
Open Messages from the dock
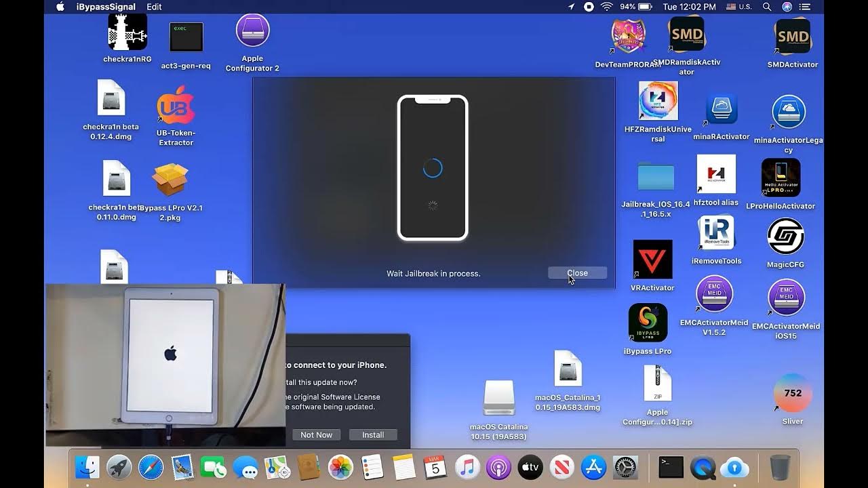[245, 468]
